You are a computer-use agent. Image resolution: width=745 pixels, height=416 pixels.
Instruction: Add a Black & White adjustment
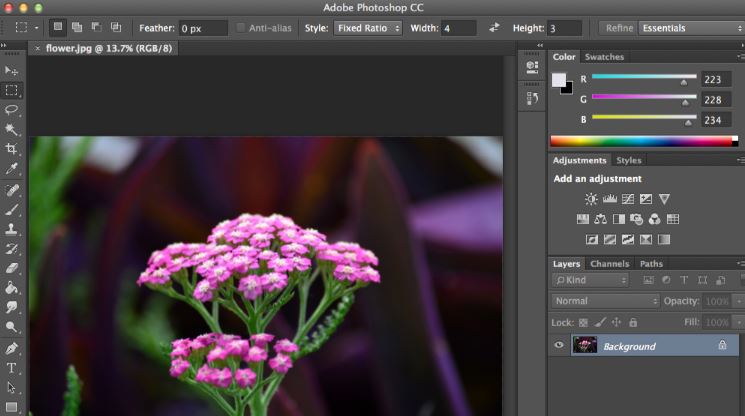619,219
